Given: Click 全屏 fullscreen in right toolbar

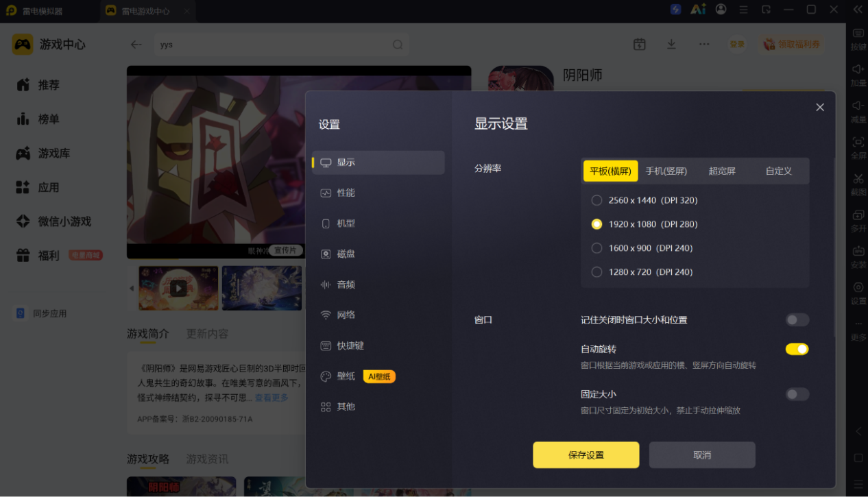Looking at the screenshot, I should [858, 148].
